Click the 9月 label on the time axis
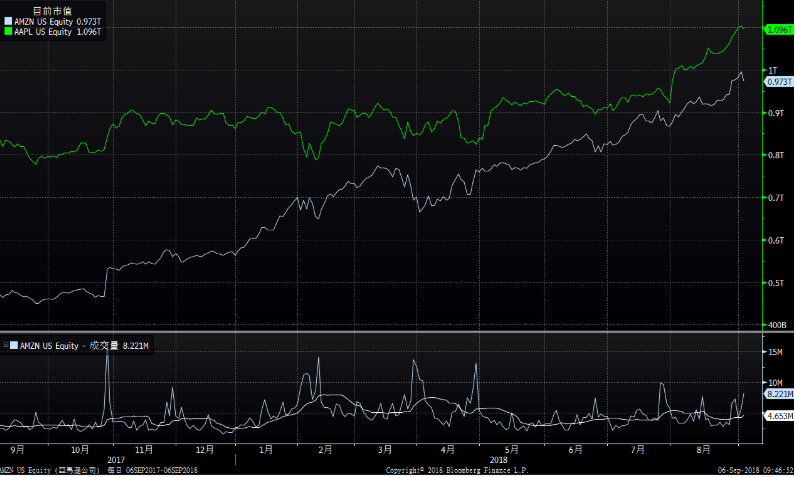 point(17,450)
